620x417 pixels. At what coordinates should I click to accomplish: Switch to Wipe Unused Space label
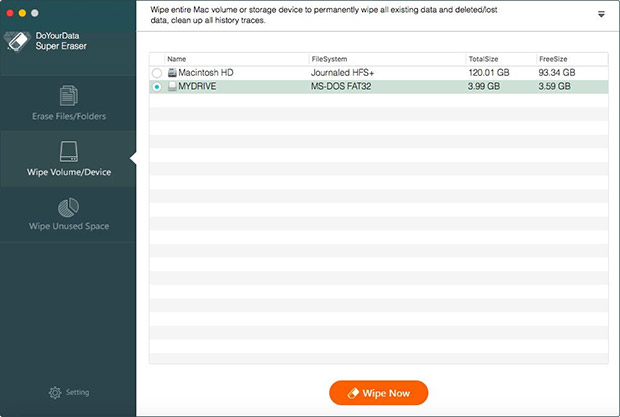[69, 226]
